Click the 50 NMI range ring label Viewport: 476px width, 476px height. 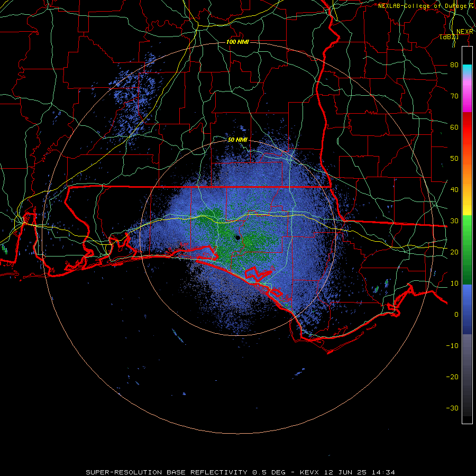tap(237, 140)
